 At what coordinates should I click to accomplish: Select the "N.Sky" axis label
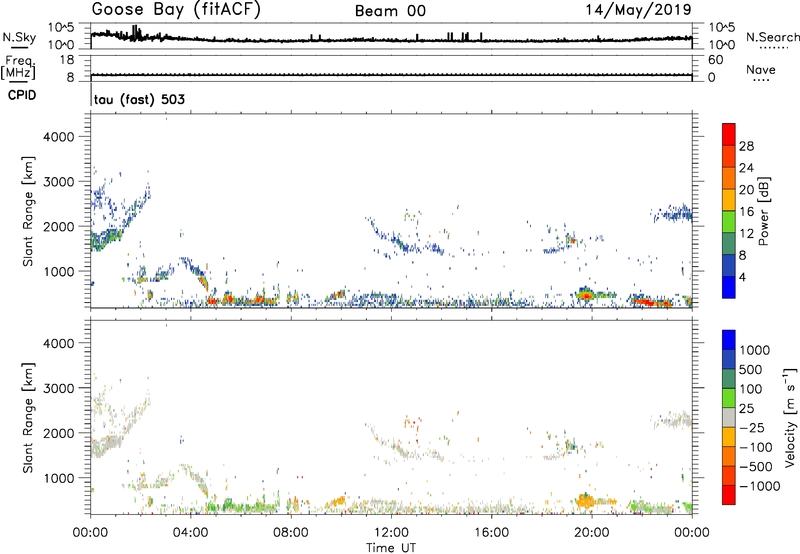19,37
